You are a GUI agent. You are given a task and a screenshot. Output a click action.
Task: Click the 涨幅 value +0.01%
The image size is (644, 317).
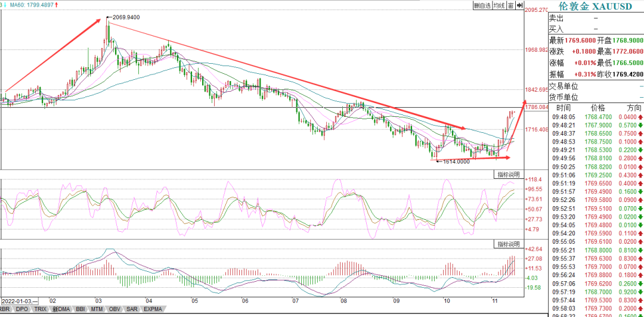tap(585, 64)
